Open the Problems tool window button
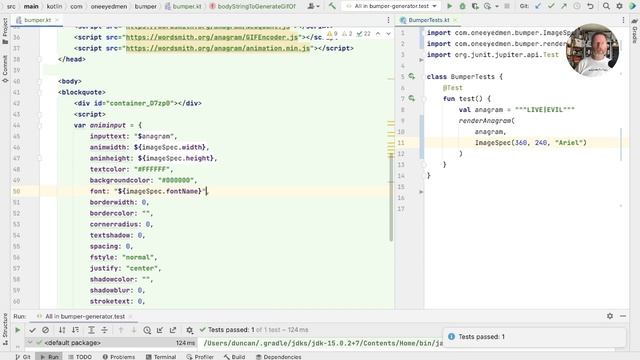 pyautogui.click(x=119, y=357)
